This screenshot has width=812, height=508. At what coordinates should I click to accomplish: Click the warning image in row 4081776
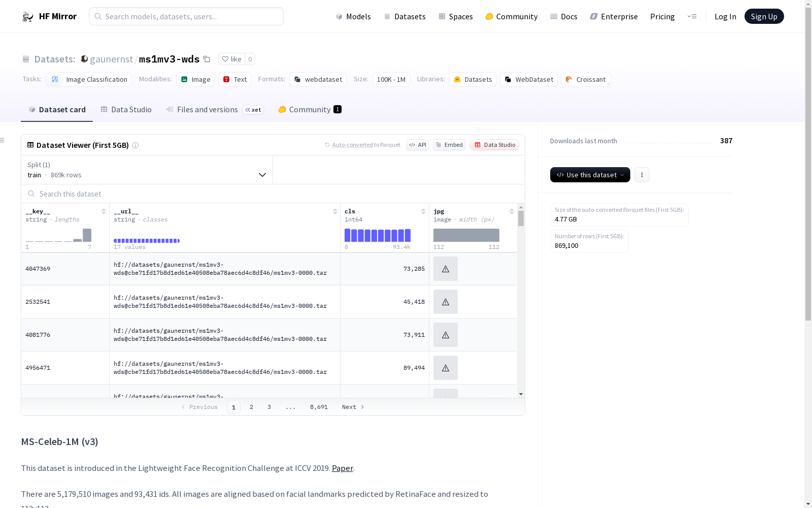pos(446,335)
